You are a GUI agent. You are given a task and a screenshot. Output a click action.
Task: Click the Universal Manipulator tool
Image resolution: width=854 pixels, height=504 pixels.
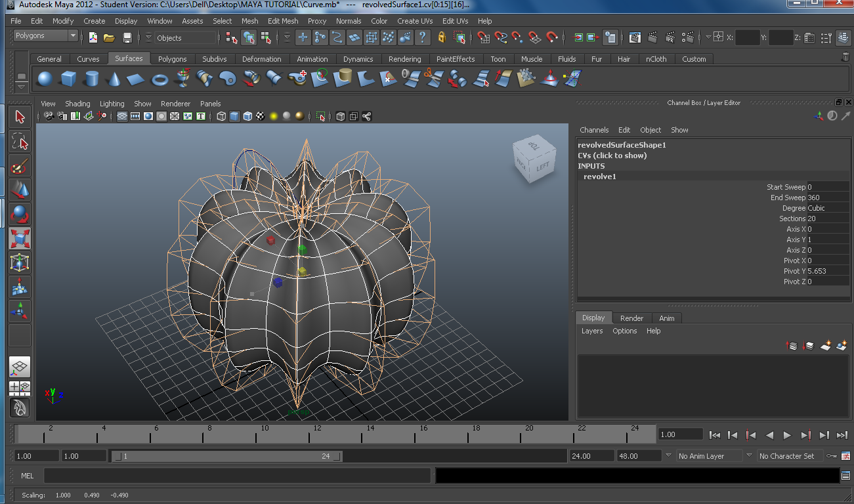click(x=20, y=262)
